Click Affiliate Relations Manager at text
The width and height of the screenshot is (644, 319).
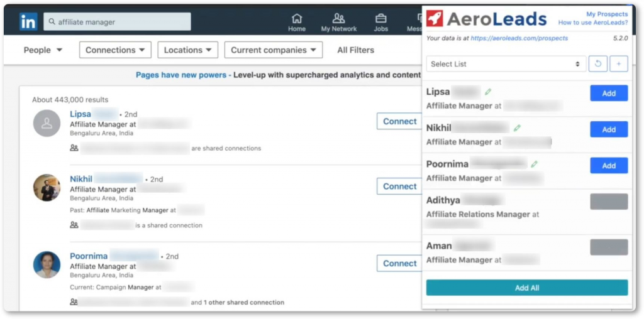(x=482, y=214)
